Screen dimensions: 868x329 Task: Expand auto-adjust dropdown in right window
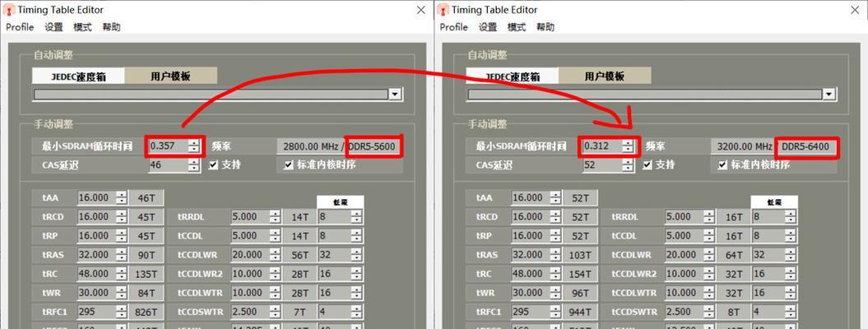click(x=829, y=95)
